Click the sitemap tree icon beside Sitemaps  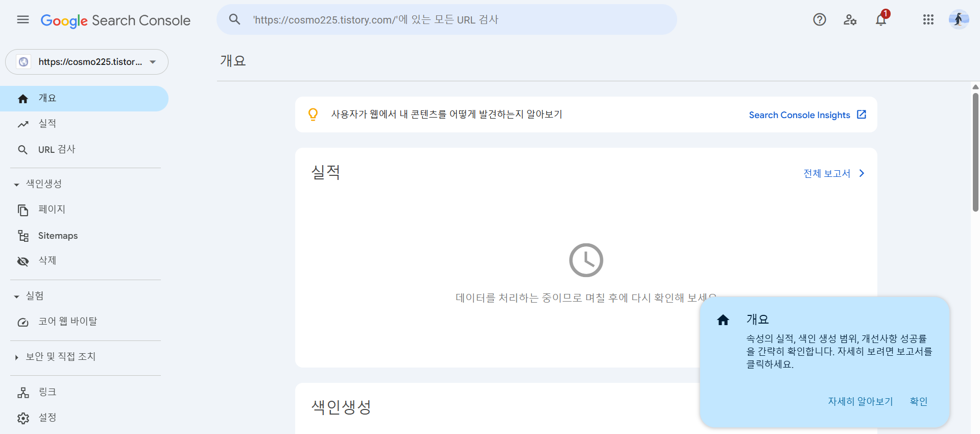point(23,236)
